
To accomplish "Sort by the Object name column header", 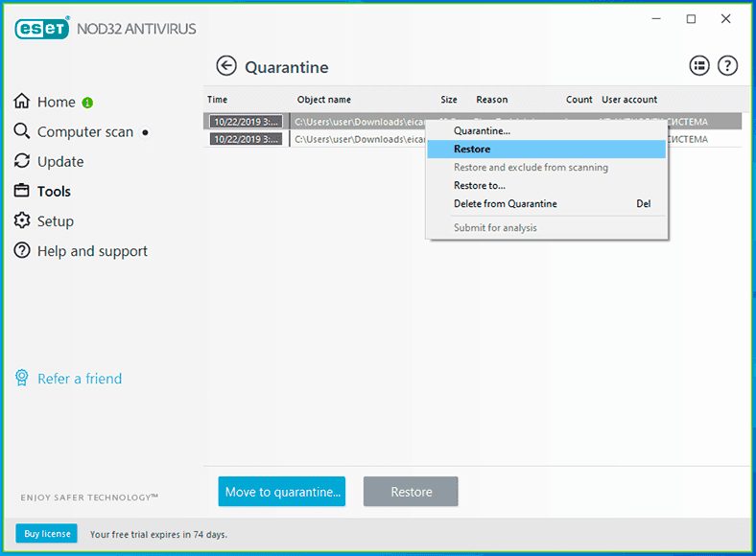I will [324, 100].
